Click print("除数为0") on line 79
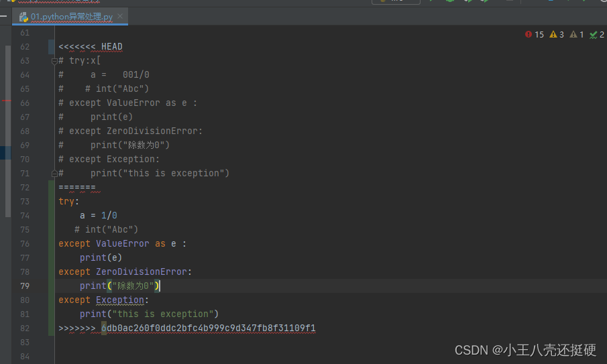Screen dimensions: 607x364 (119, 286)
